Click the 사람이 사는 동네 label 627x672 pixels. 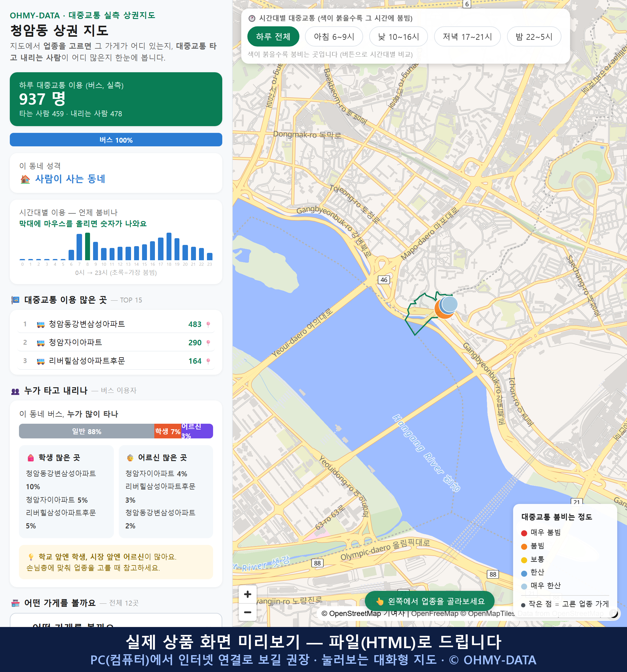pyautogui.click(x=70, y=179)
